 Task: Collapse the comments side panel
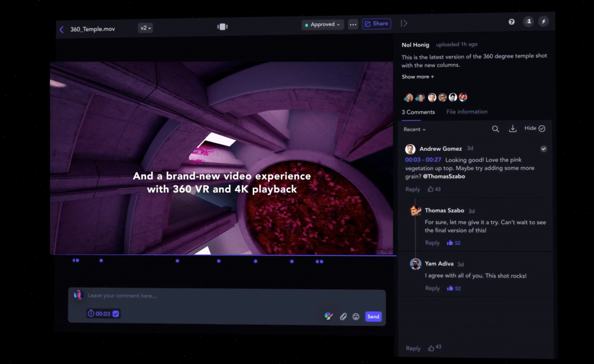[x=404, y=23]
